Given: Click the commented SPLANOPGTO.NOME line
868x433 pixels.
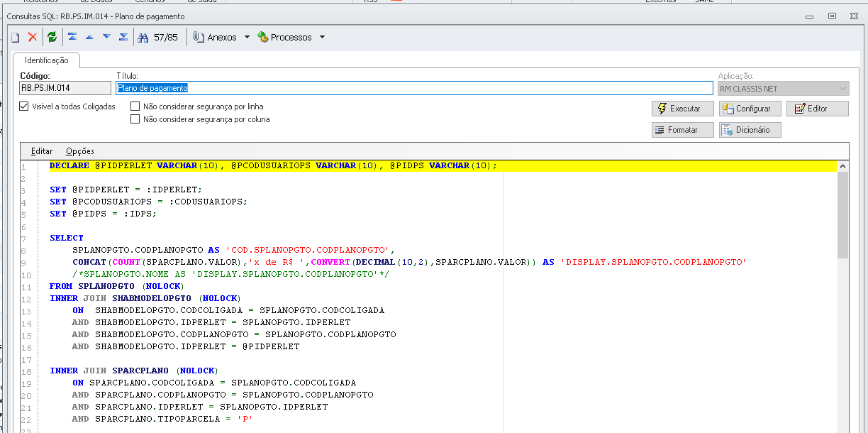Looking at the screenshot, I should [x=230, y=274].
